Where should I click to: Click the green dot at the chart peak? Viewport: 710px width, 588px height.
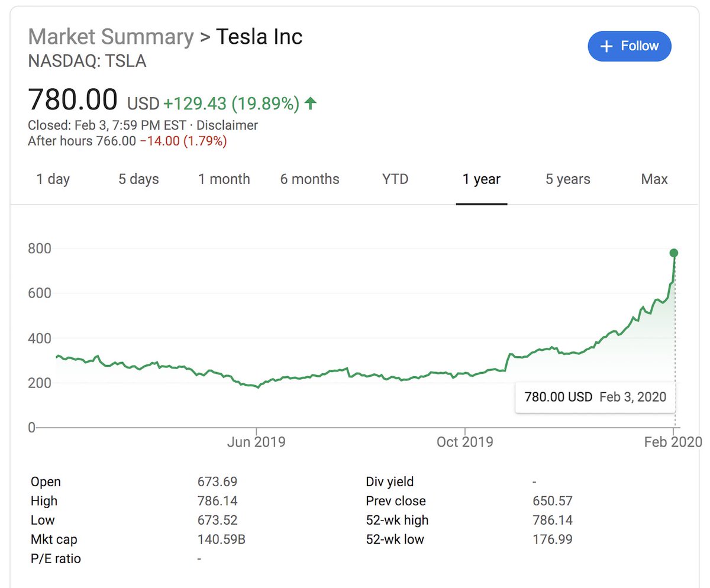pyautogui.click(x=673, y=253)
